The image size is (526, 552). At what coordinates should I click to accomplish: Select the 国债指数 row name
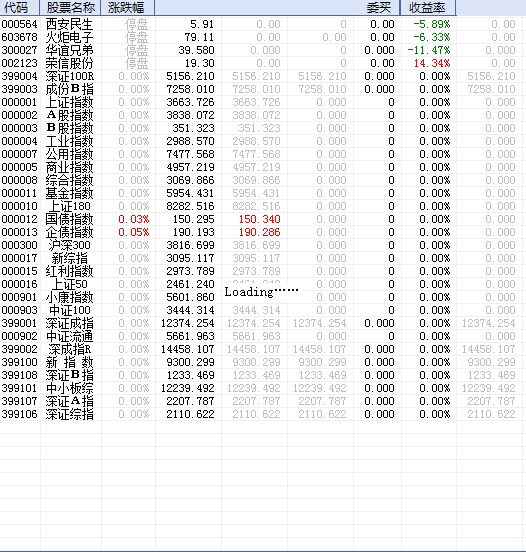point(69,220)
